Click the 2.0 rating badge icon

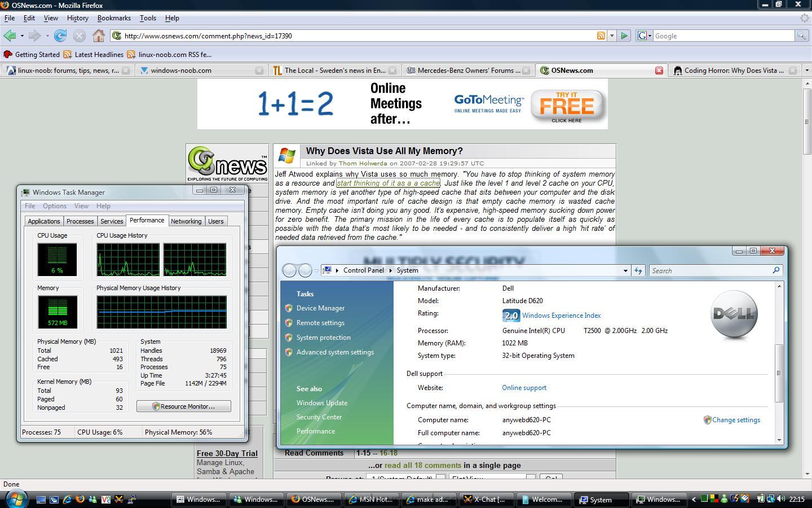tap(510, 316)
